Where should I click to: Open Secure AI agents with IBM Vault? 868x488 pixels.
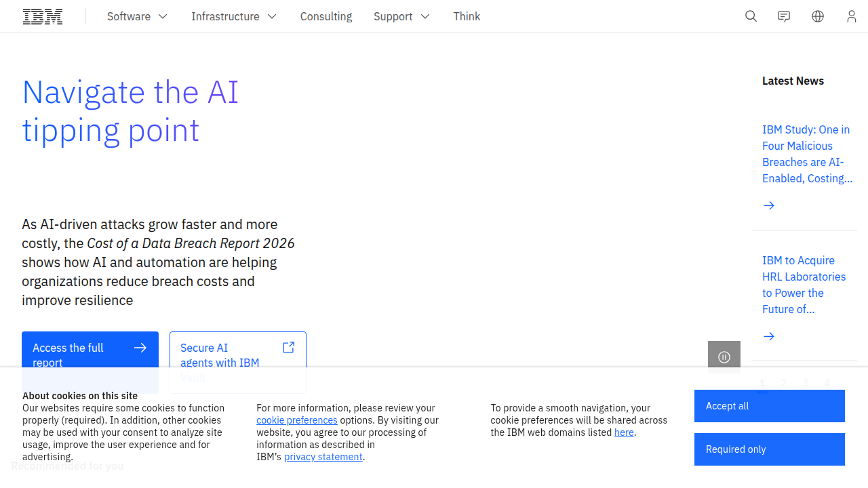pos(238,362)
